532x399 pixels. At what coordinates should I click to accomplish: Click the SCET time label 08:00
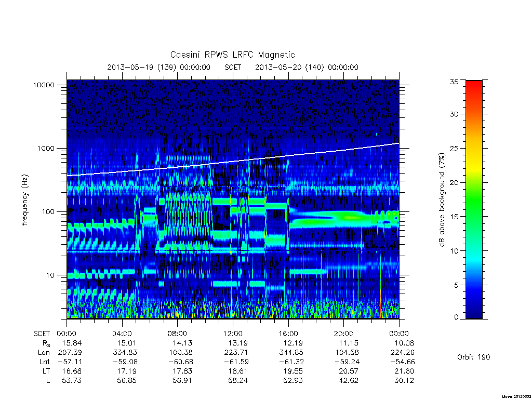[178, 334]
